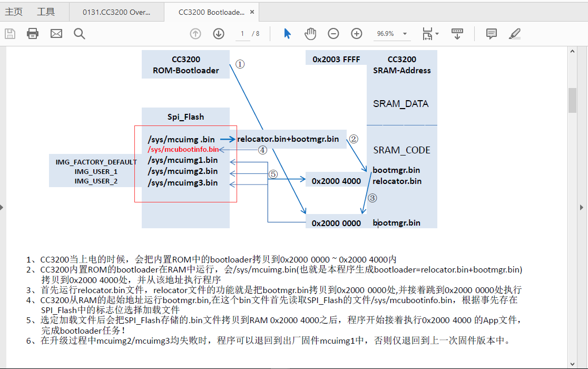This screenshot has width=588, height=369.
Task: Switch to 0131.CC3200 Over... document tab
Action: (x=116, y=12)
